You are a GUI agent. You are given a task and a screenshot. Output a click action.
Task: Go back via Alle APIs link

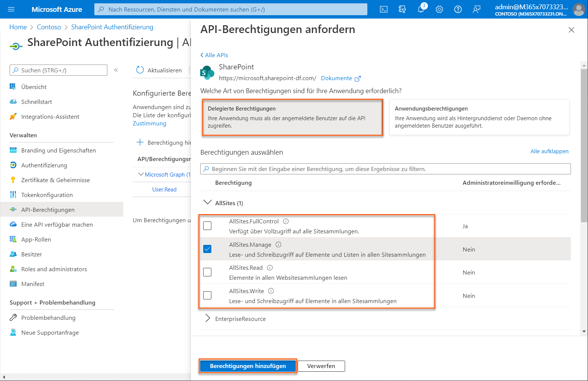pyautogui.click(x=214, y=55)
